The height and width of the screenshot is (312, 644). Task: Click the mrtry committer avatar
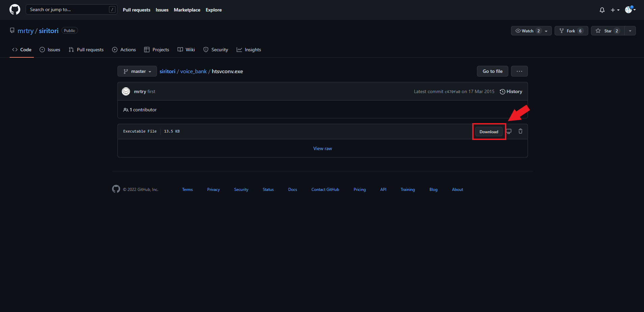click(x=126, y=91)
